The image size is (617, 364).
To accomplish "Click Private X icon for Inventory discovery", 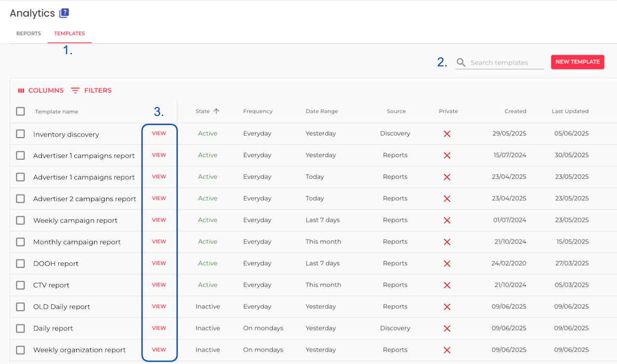I will click(x=447, y=134).
